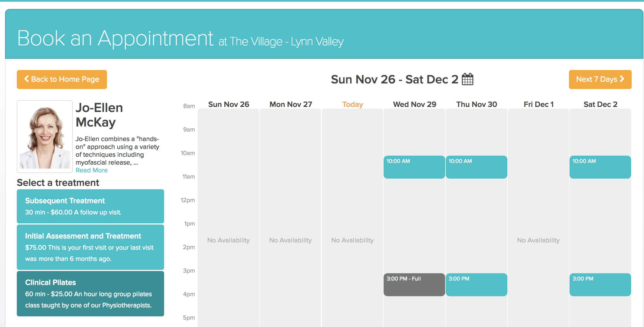
Task: Click the Sun Nov 26 - Sat Dec 2 date range
Action: point(395,80)
